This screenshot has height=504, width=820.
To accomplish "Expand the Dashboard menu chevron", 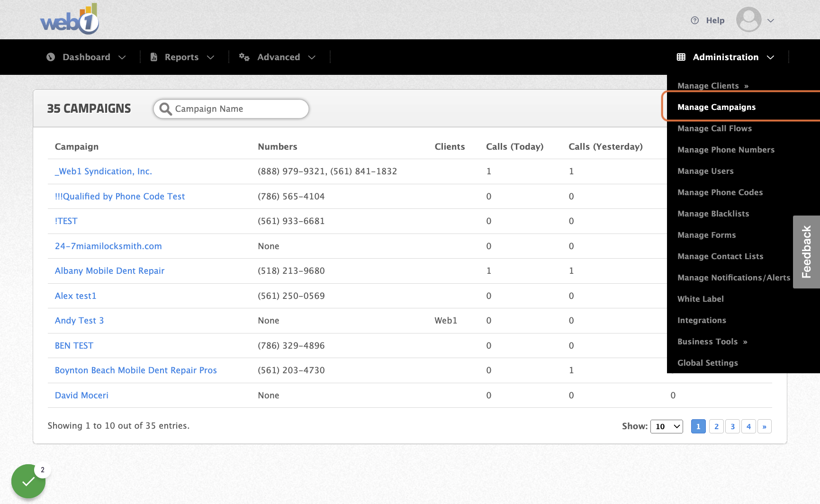I will pos(122,57).
